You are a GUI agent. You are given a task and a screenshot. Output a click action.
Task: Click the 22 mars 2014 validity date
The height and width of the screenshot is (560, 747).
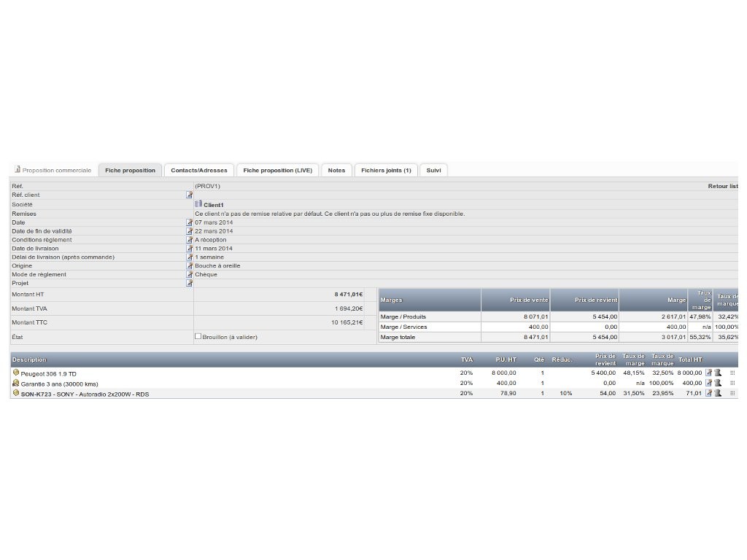pyautogui.click(x=214, y=231)
